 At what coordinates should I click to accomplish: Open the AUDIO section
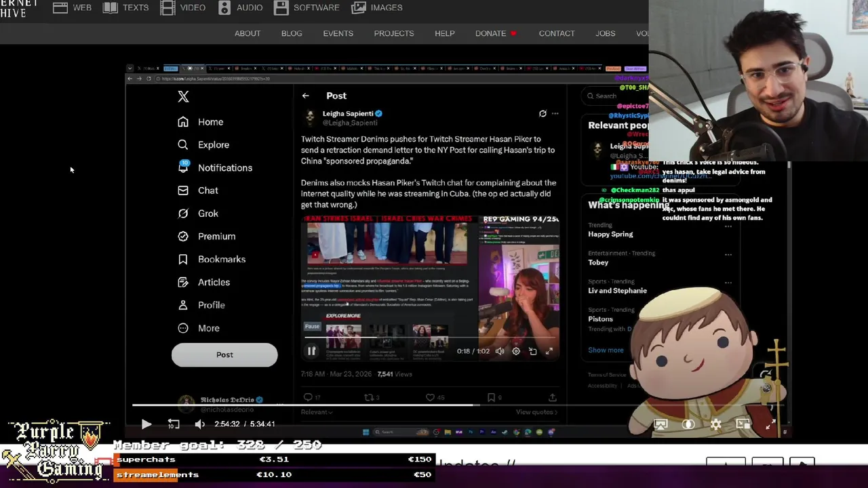pos(241,7)
